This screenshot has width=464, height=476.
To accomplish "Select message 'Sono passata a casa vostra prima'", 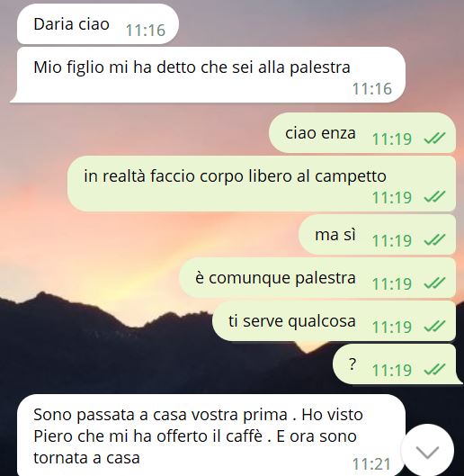I will (x=211, y=435).
